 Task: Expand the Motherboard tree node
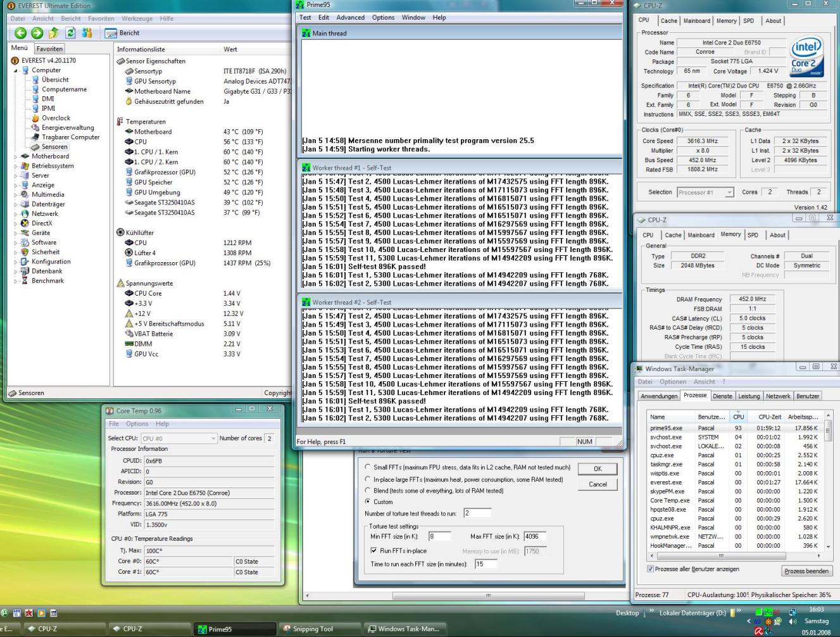tap(16, 156)
